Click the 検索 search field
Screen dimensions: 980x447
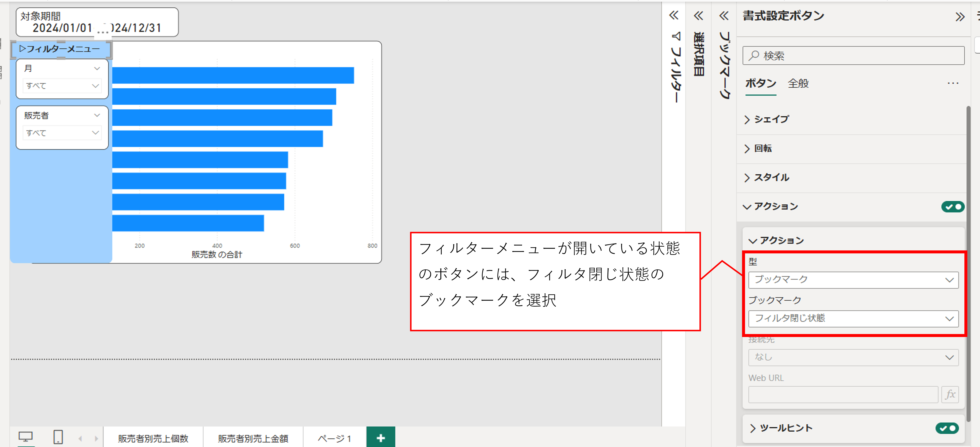[853, 56]
